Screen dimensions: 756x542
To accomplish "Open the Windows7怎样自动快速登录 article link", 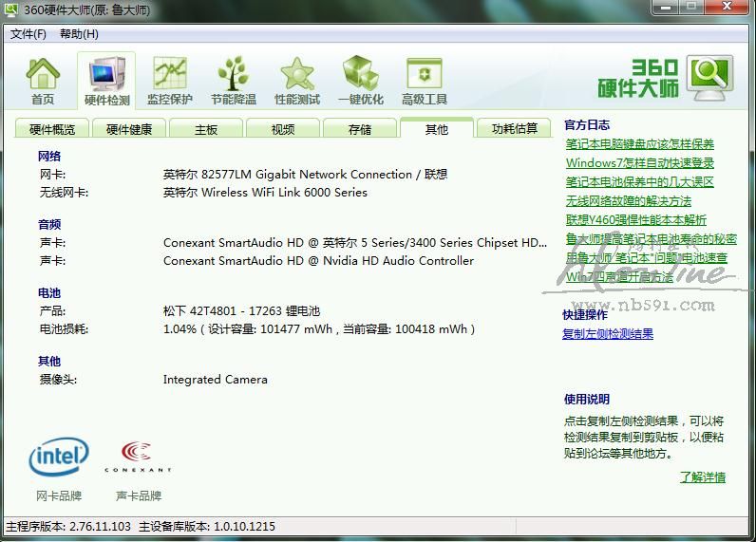I will coord(639,162).
